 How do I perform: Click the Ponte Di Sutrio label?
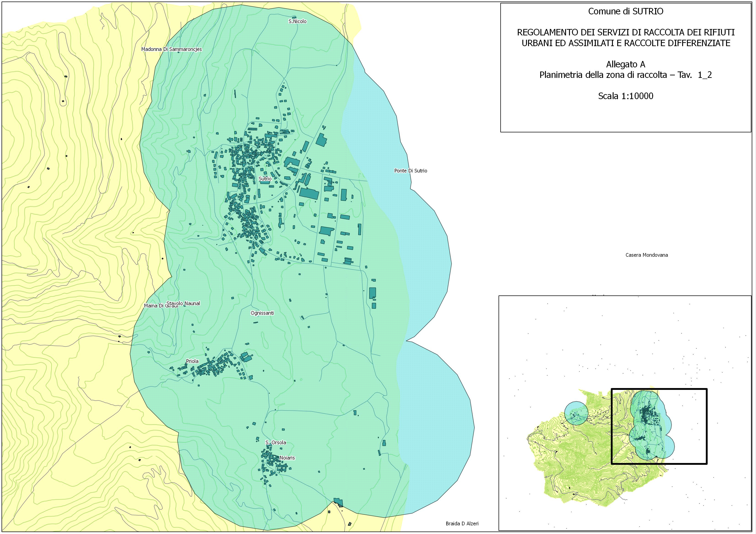411,171
